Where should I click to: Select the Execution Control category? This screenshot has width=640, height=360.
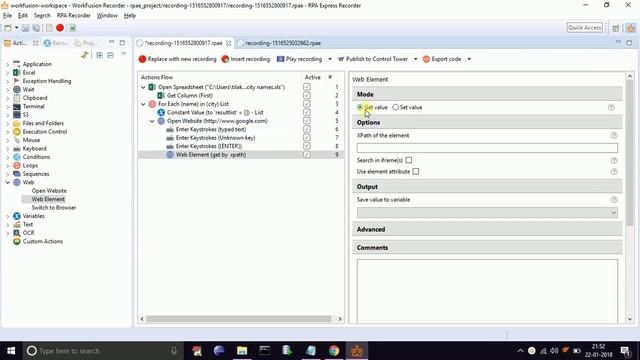44,132
